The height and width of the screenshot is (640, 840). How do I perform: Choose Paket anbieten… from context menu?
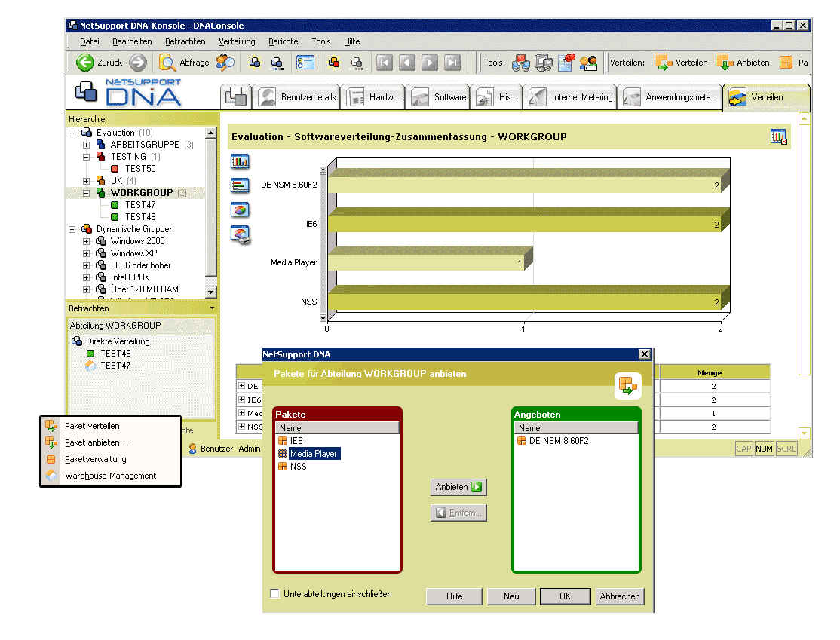(x=111, y=442)
